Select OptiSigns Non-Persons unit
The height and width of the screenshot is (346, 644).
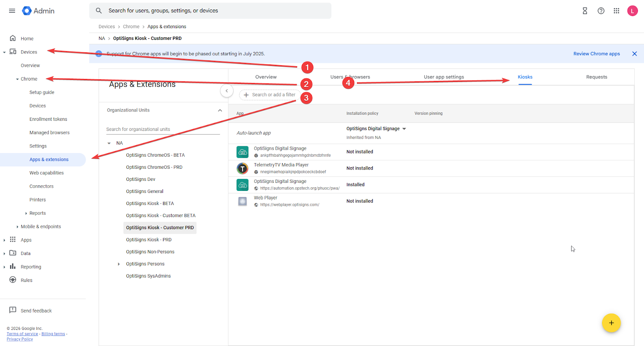coord(150,252)
